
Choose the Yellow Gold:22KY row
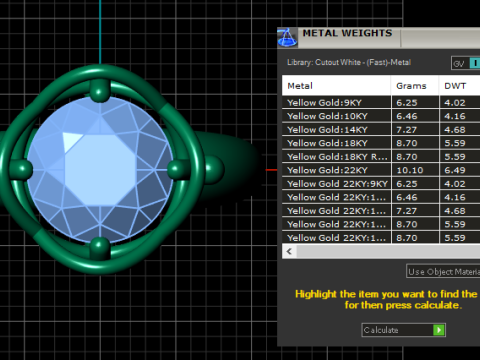[381, 170]
